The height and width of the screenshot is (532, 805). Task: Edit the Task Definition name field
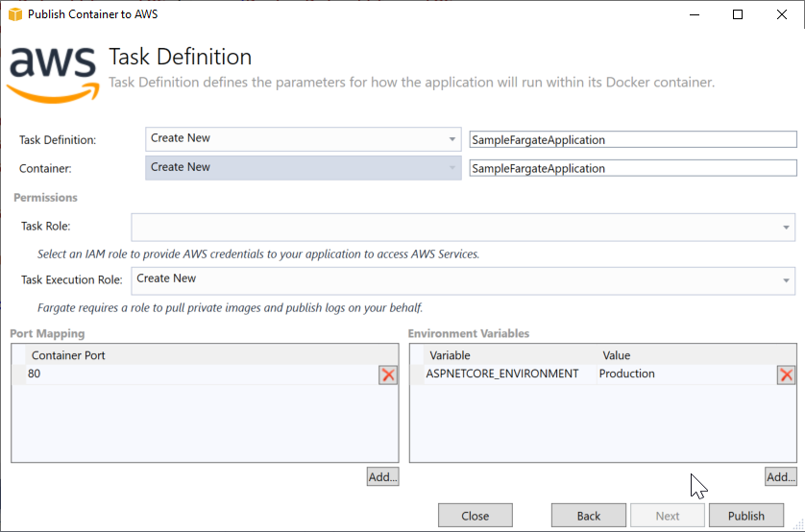tap(633, 139)
